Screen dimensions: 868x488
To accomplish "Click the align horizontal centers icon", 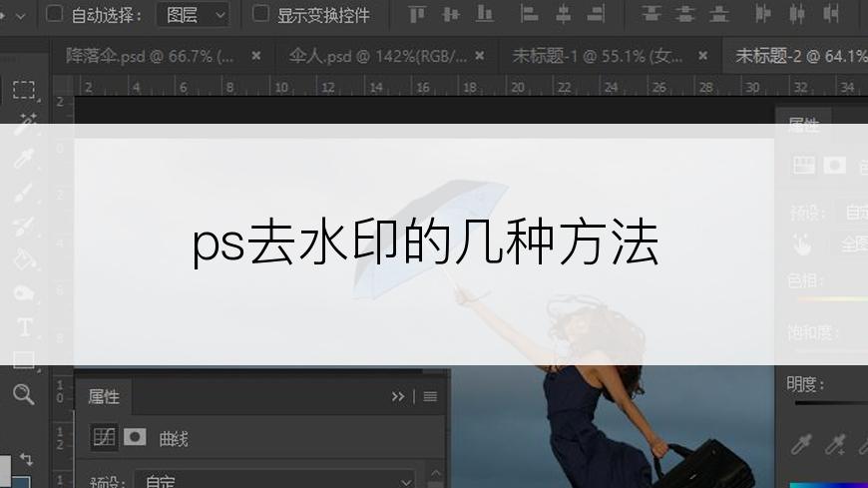I will pyautogui.click(x=563, y=14).
